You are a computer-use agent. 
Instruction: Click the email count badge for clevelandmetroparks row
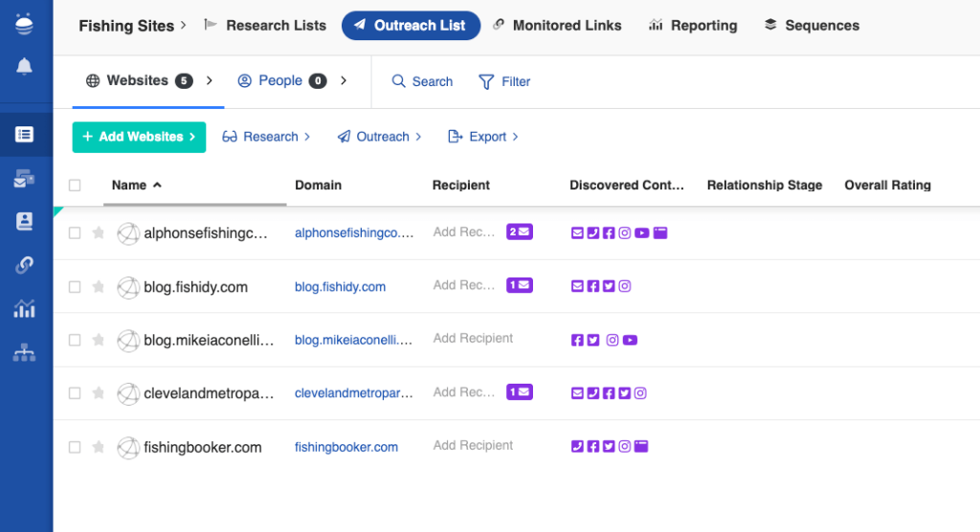point(520,392)
